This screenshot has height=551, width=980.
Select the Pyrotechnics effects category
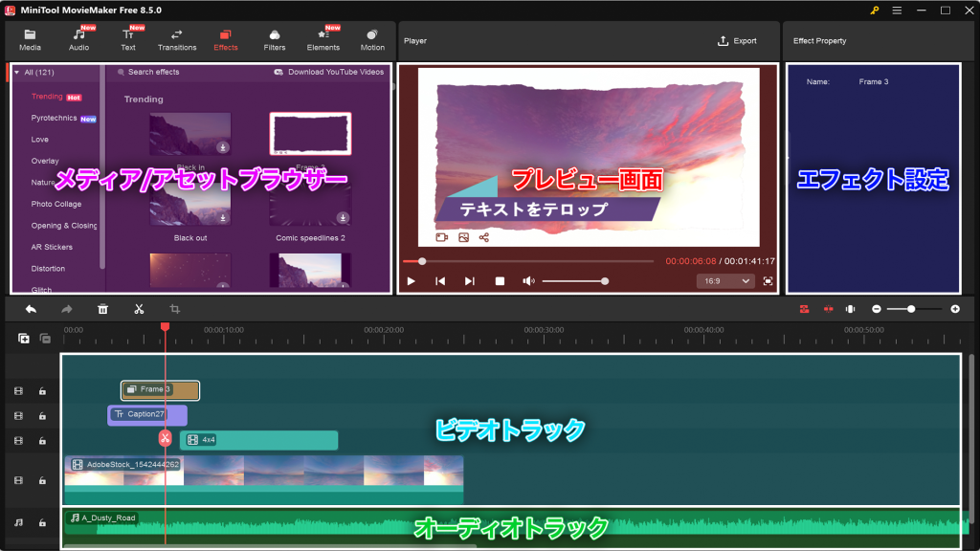tap(55, 119)
